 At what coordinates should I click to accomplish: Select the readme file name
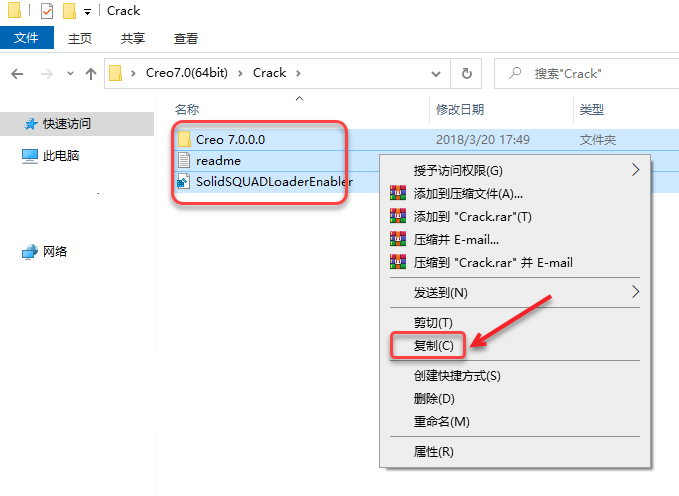coord(218,161)
